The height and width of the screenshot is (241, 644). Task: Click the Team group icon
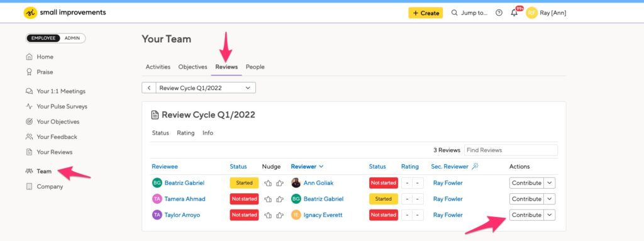(29, 171)
